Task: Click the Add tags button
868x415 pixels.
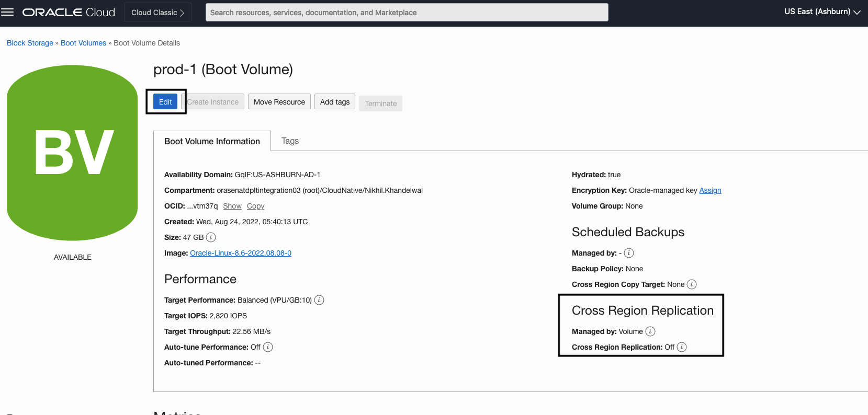Action: (335, 102)
